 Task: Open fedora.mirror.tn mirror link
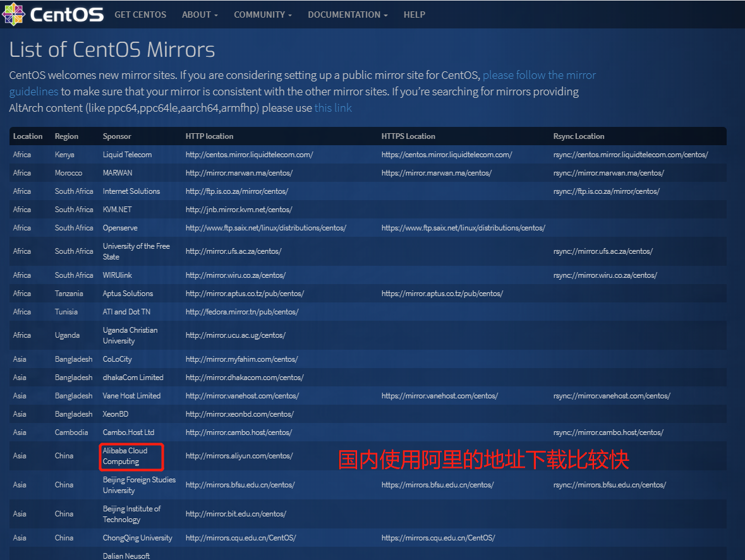tap(242, 312)
